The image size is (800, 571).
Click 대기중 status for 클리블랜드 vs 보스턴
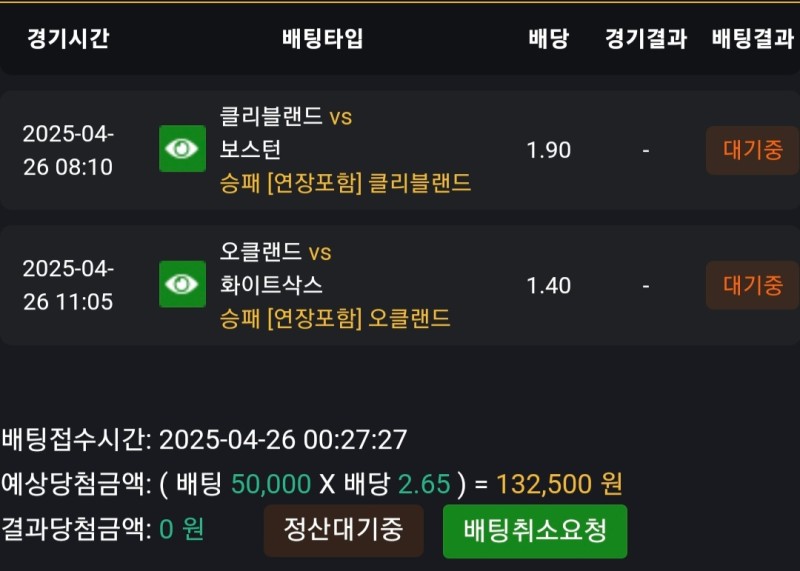click(752, 150)
